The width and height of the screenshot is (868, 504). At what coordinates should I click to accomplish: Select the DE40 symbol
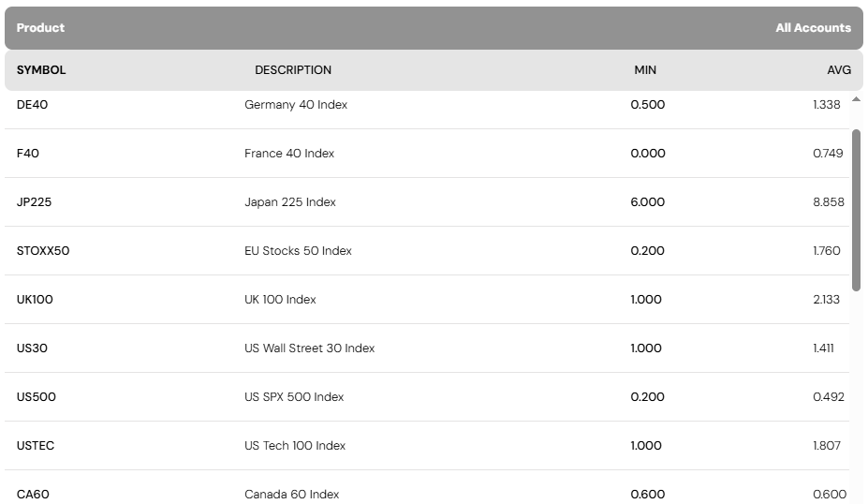[x=32, y=105]
